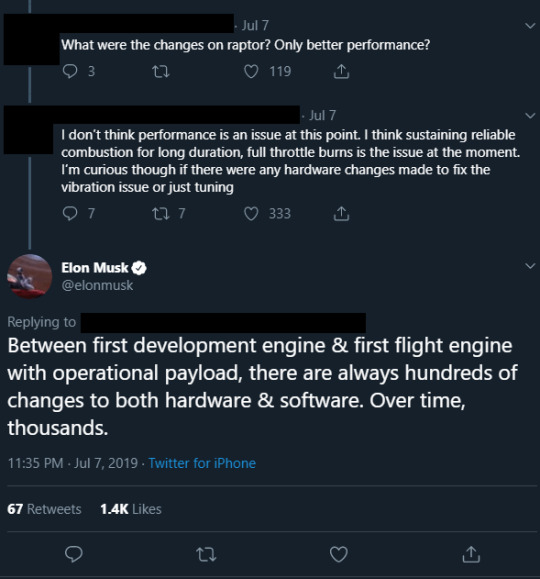Share the vibration issue tweet

(x=341, y=213)
